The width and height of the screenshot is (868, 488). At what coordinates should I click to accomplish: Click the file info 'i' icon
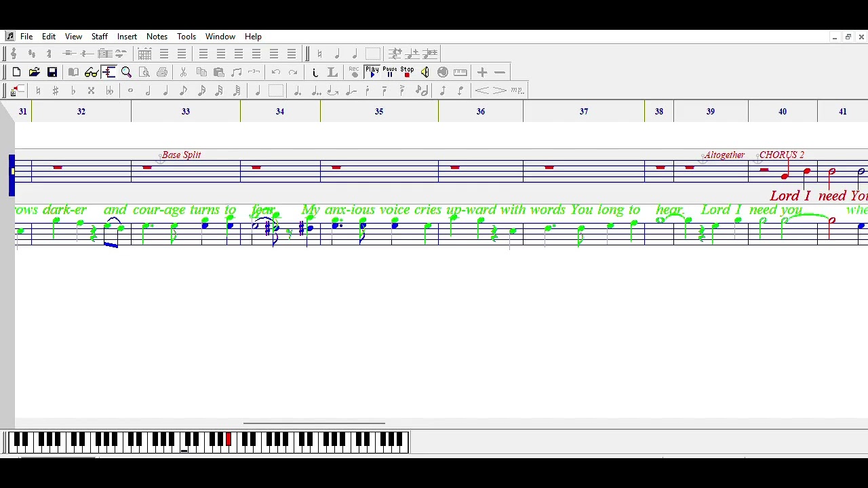pyautogui.click(x=315, y=72)
